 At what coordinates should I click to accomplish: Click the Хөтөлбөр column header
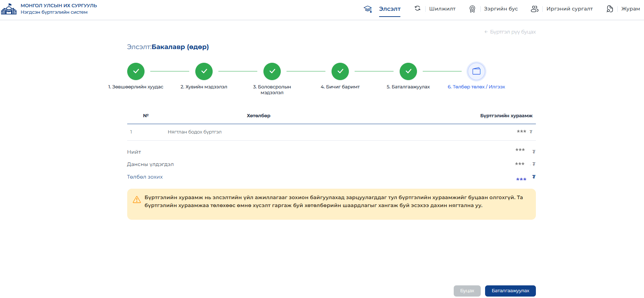pos(258,116)
